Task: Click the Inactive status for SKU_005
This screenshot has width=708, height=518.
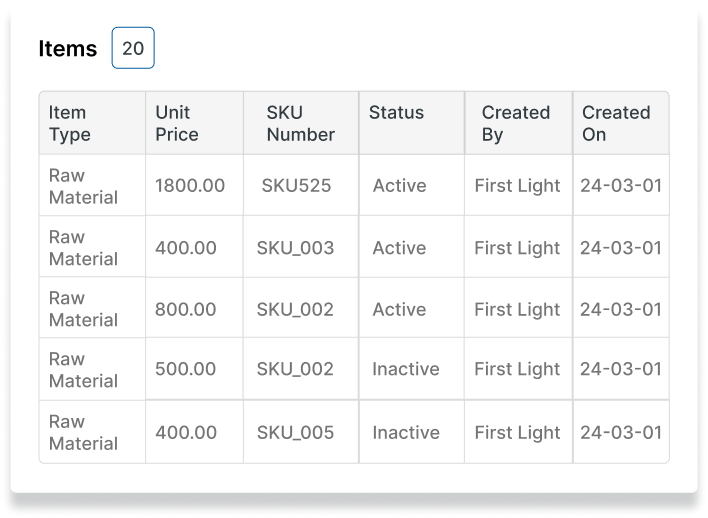Action: (x=405, y=433)
